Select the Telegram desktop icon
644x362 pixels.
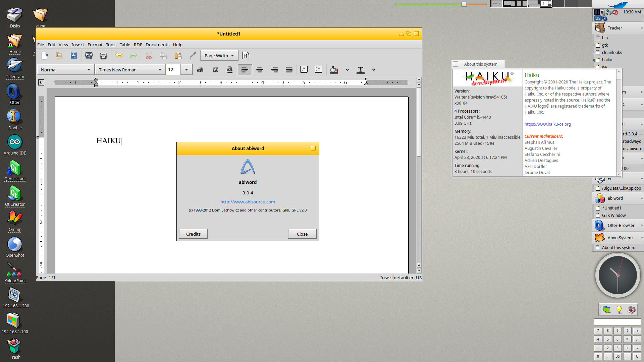[x=14, y=68]
